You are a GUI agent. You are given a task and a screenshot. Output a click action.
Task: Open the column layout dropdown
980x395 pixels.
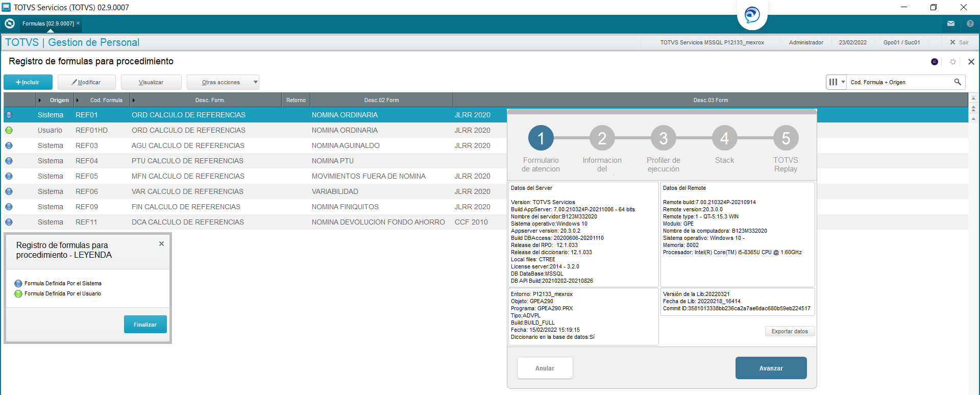click(x=837, y=82)
